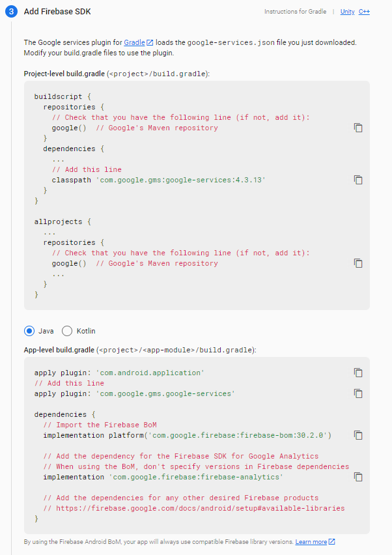Click the external-link icon beside Learn more
This screenshot has width=392, height=555.
click(x=332, y=541)
